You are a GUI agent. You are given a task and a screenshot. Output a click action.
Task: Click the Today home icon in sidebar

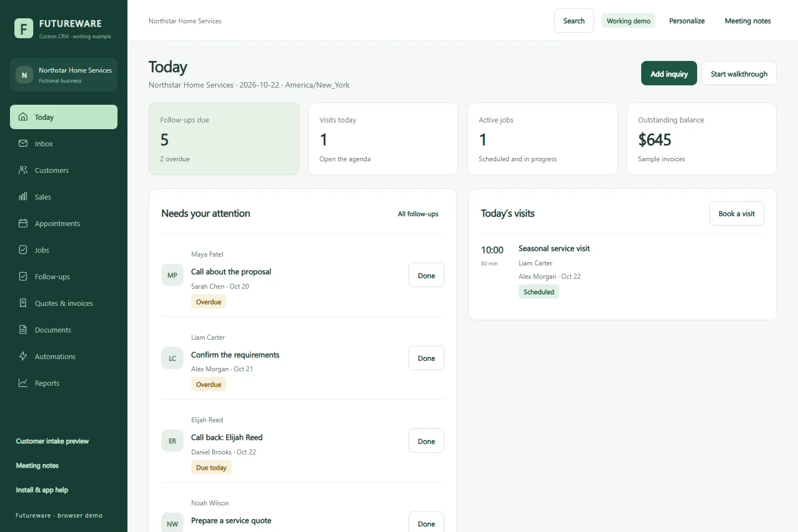(23, 117)
